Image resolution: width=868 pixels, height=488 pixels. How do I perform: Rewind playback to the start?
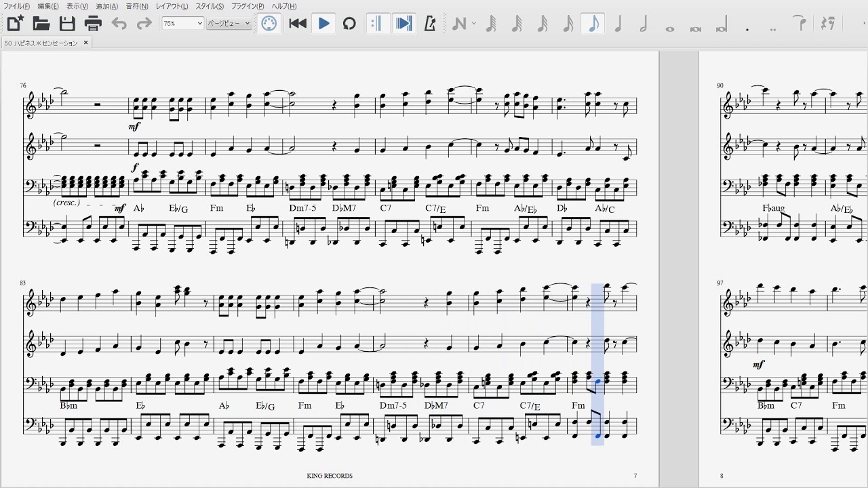click(298, 24)
